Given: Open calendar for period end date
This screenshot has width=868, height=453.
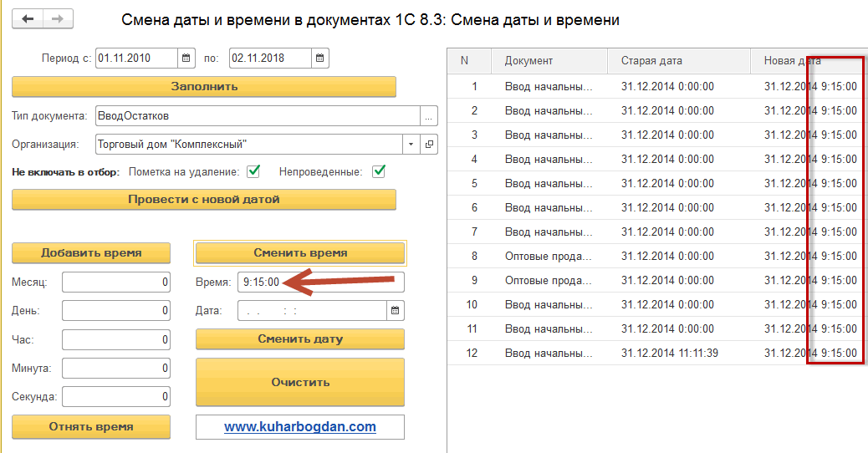Looking at the screenshot, I should point(320,59).
